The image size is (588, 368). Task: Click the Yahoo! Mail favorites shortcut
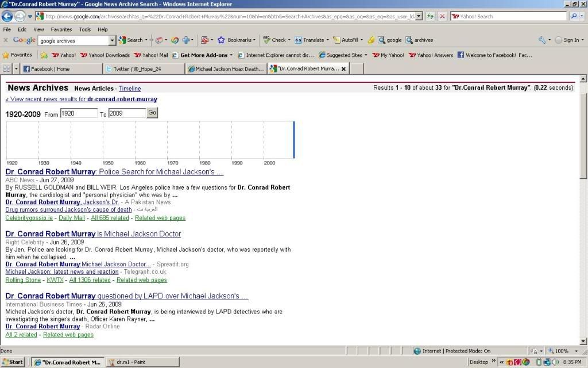pyautogui.click(x=151, y=55)
